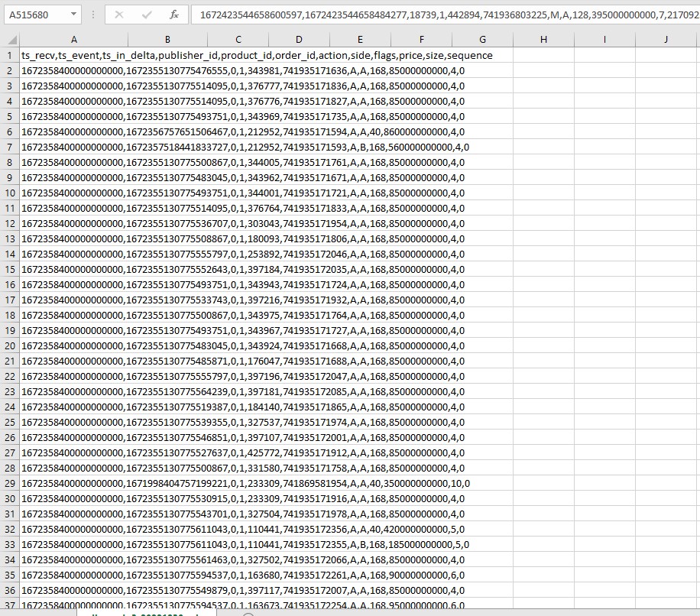Select row 26 header
The height and width of the screenshot is (616, 700).
[x=9, y=437]
